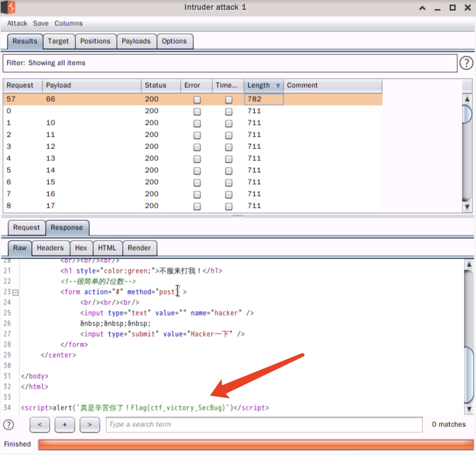This screenshot has height=455, width=476.
Task: Toggle Error checkbox for request 57
Action: pyautogui.click(x=197, y=99)
